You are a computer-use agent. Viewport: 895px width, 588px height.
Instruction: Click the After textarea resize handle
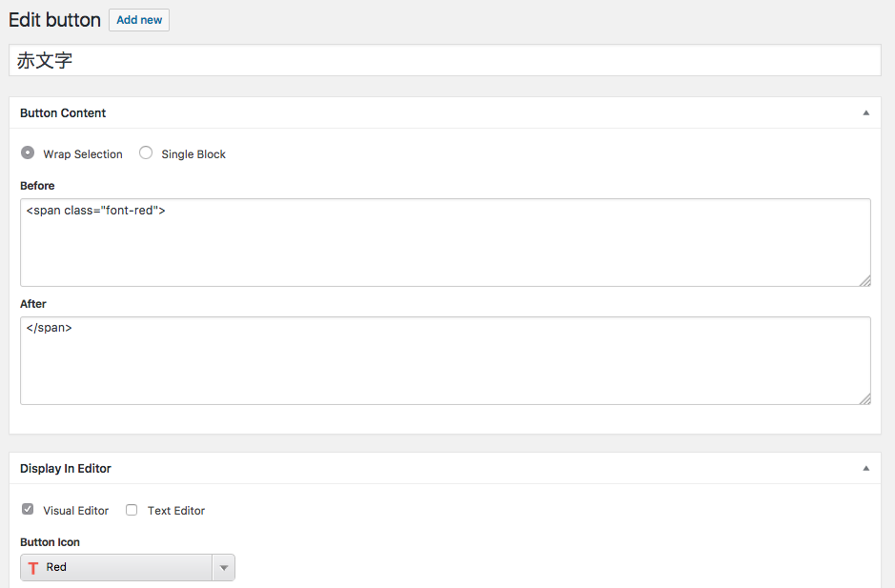tap(864, 398)
